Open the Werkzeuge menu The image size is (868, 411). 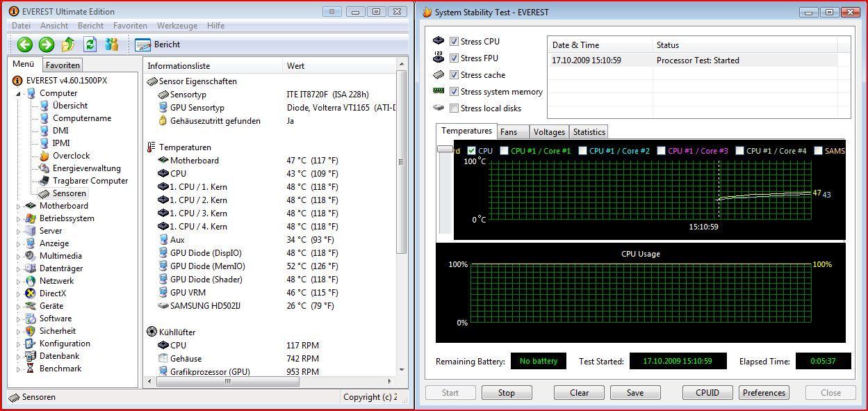pyautogui.click(x=177, y=26)
